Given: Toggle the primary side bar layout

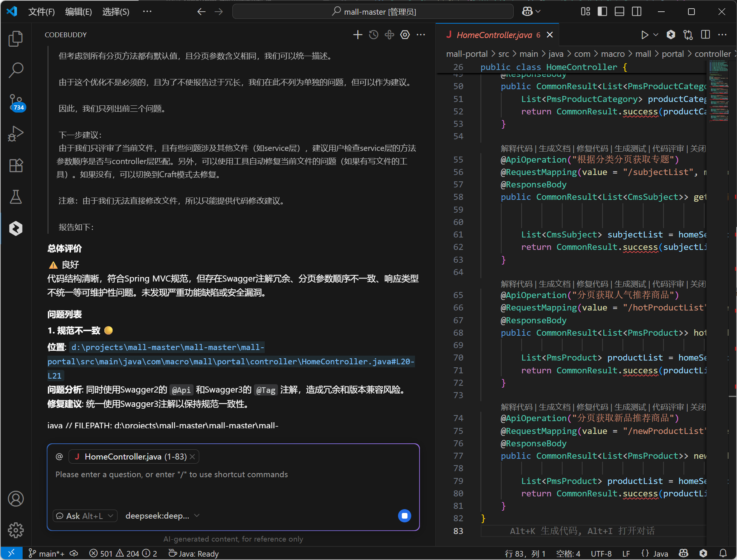Looking at the screenshot, I should point(602,12).
